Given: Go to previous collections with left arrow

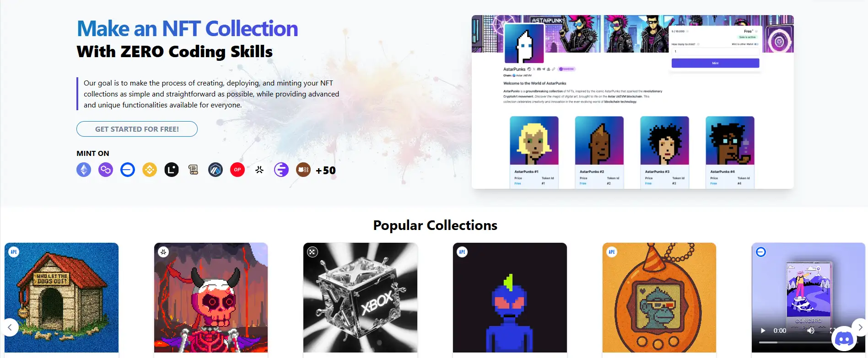Looking at the screenshot, I should click(10, 327).
